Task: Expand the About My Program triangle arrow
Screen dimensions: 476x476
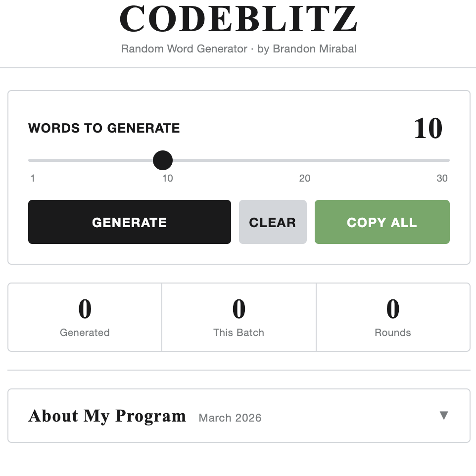Action: coord(443,416)
